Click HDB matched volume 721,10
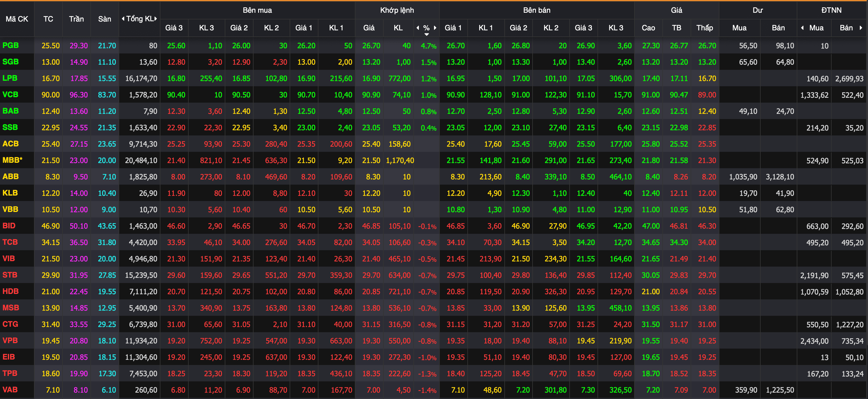Image resolution: width=868 pixels, height=399 pixels. 400,292
